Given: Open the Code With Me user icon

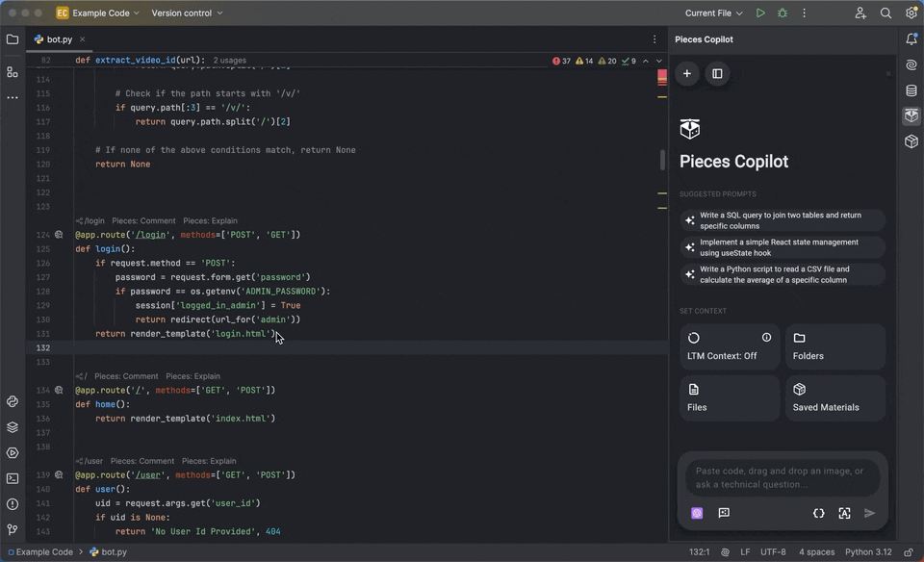Looking at the screenshot, I should [x=860, y=13].
